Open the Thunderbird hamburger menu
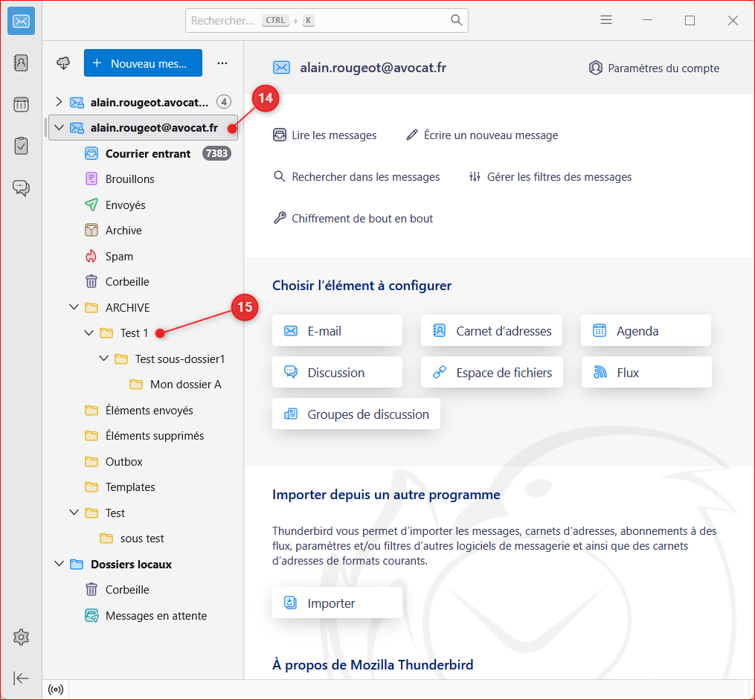Viewport: 755px width, 700px height. [x=606, y=20]
